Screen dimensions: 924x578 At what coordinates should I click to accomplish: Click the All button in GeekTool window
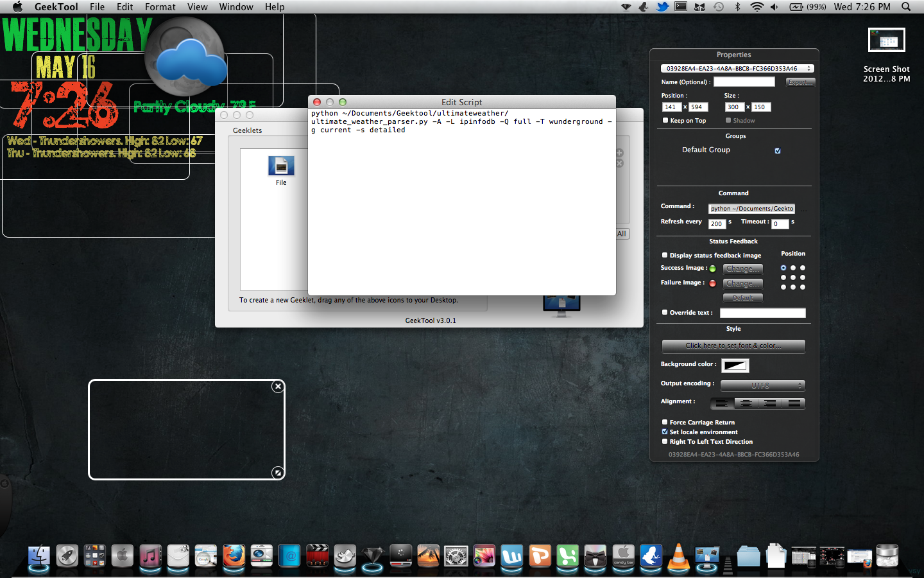(x=622, y=234)
